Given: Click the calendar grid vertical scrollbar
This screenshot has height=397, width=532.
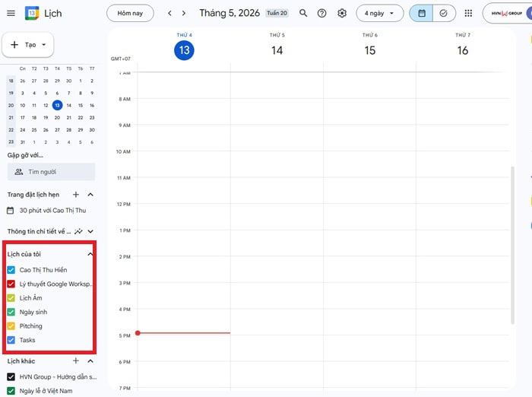Looking at the screenshot, I should click(x=513, y=245).
